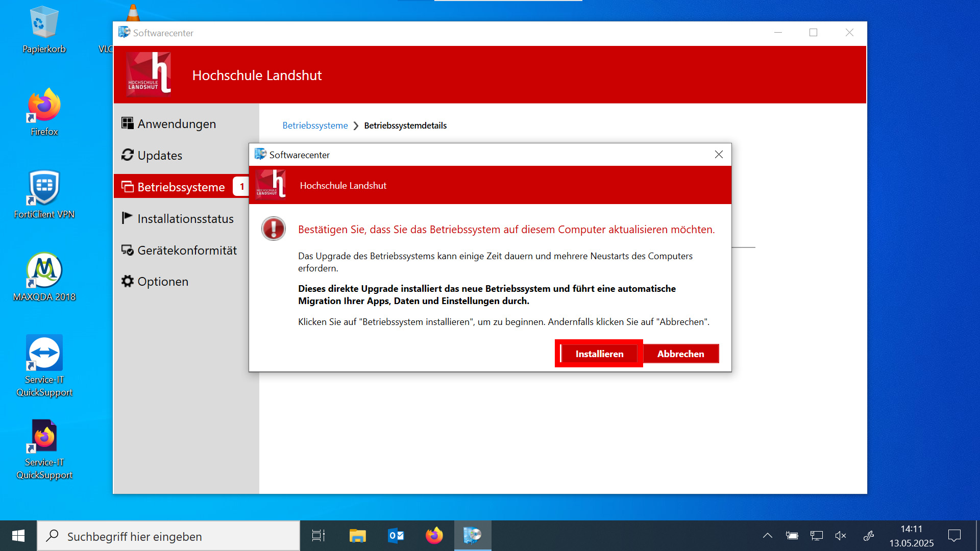The image size is (980, 551).
Task: Click the taskbar search field
Action: 168,536
